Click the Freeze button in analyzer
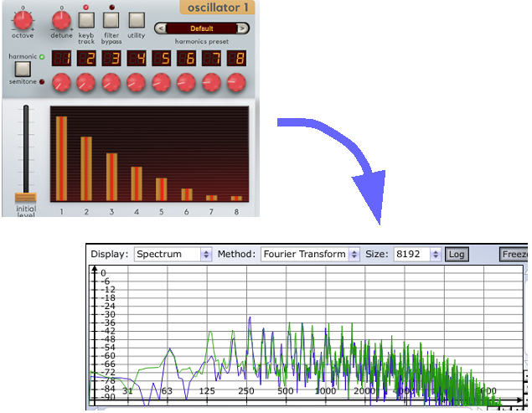 coord(514,254)
